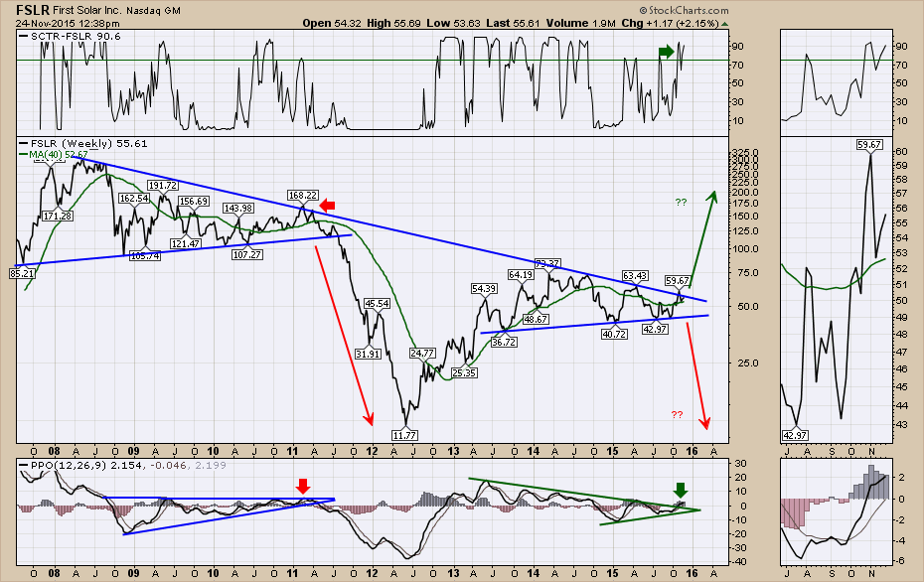The width and height of the screenshot is (924, 582).
Task: Click the 59.67 label in the right zoom panel
Action: (869, 144)
